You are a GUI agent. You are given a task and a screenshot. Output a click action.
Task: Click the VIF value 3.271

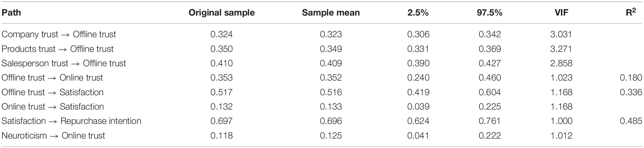(561, 49)
